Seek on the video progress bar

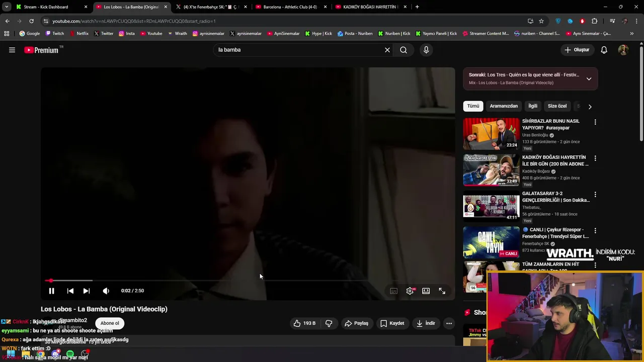point(248,281)
